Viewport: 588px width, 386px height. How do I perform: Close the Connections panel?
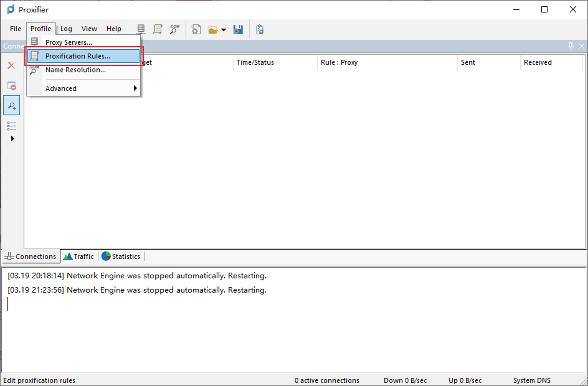coord(582,46)
